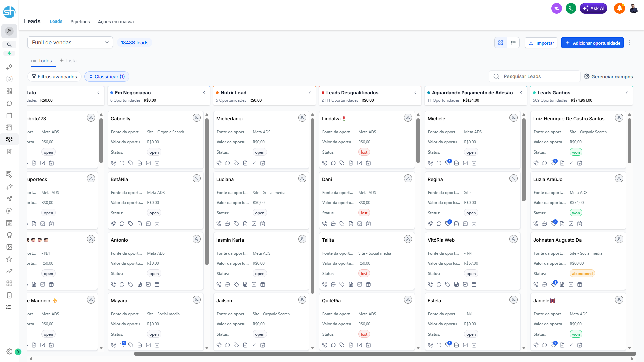Open the Ações em massa tab
Image resolution: width=644 pixels, height=362 pixels.
116,22
